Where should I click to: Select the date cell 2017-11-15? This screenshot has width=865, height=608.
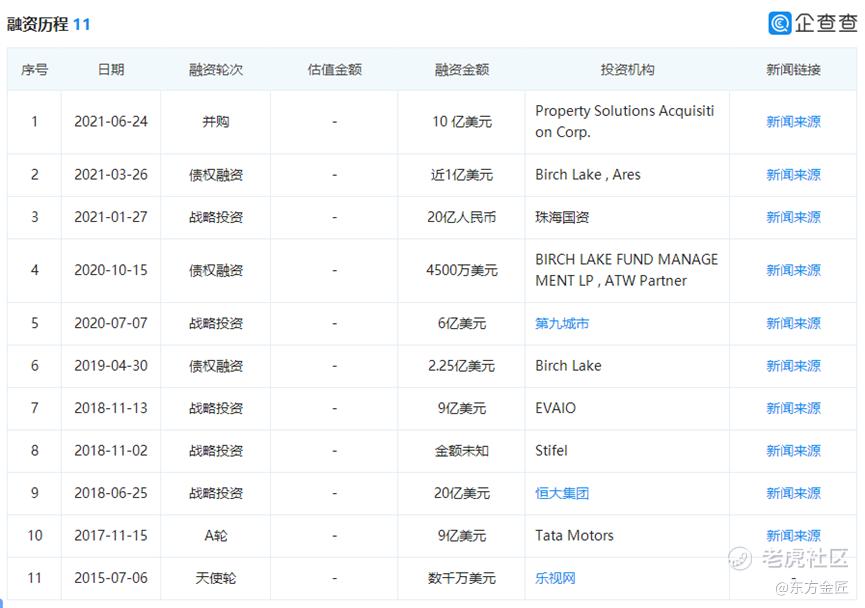coord(111,536)
